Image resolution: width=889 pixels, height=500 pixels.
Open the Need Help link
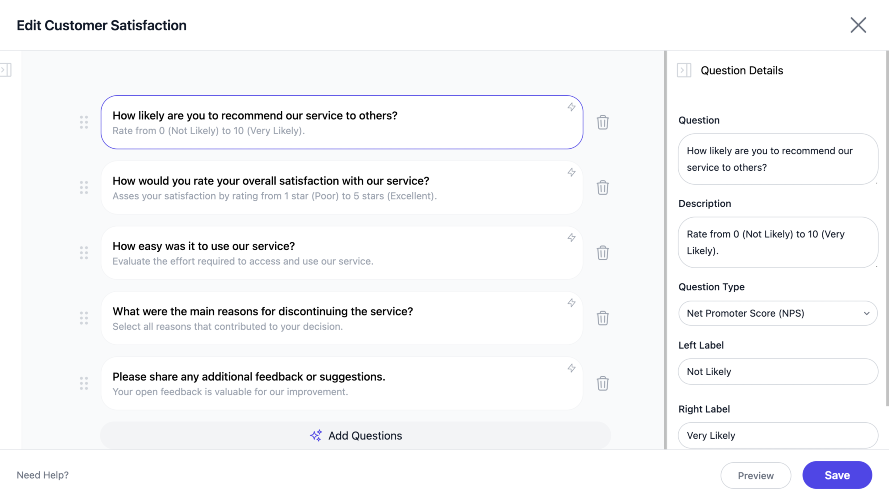tap(43, 475)
